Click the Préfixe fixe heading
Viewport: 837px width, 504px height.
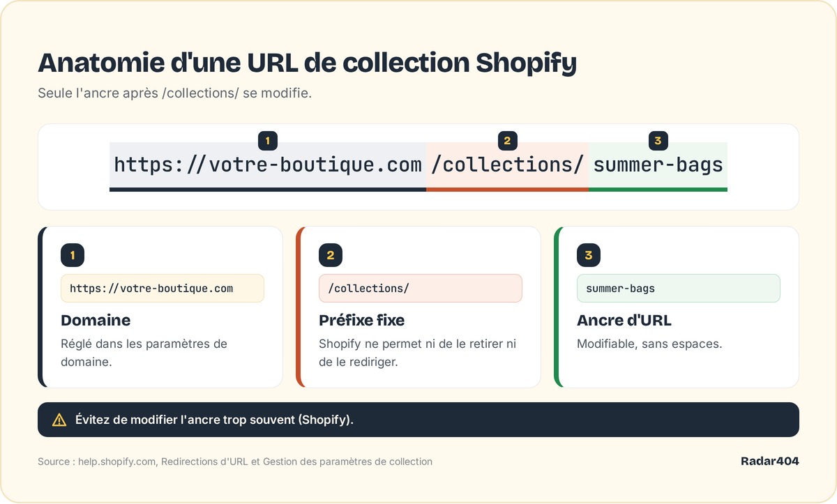point(361,321)
